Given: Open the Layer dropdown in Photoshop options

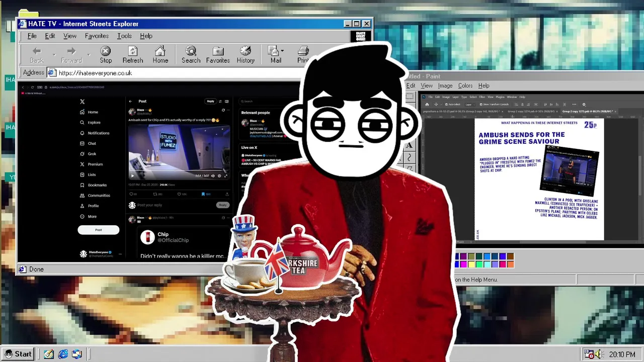Looking at the screenshot, I should 470,105.
